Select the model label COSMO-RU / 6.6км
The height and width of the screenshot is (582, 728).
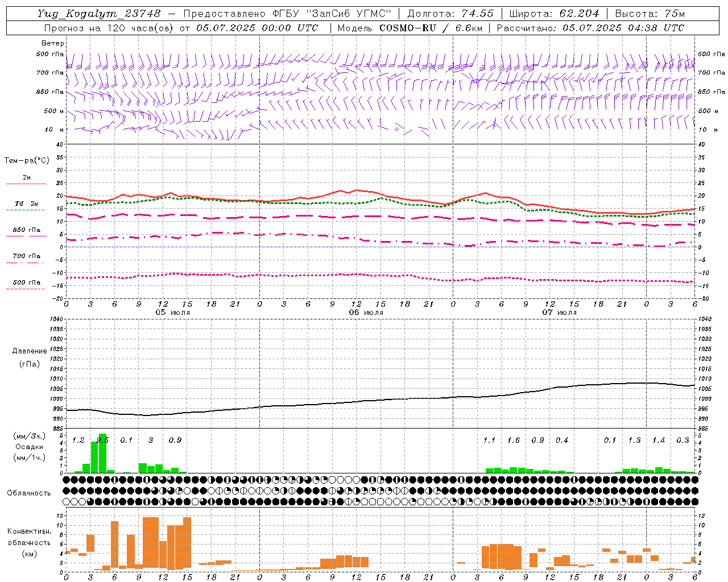click(432, 28)
